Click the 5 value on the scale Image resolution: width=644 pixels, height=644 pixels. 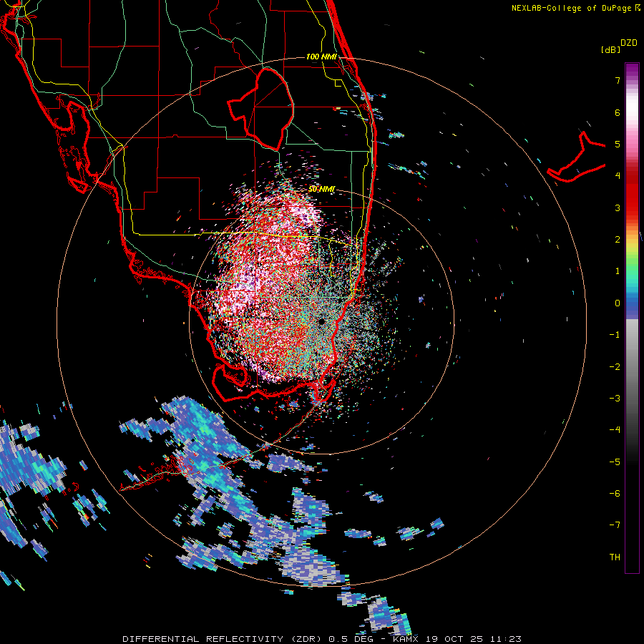(x=618, y=144)
